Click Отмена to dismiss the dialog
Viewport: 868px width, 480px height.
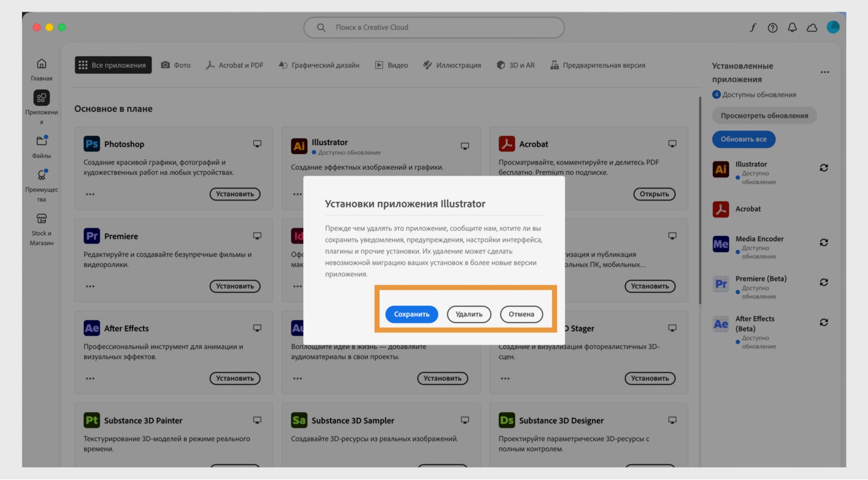pyautogui.click(x=521, y=314)
